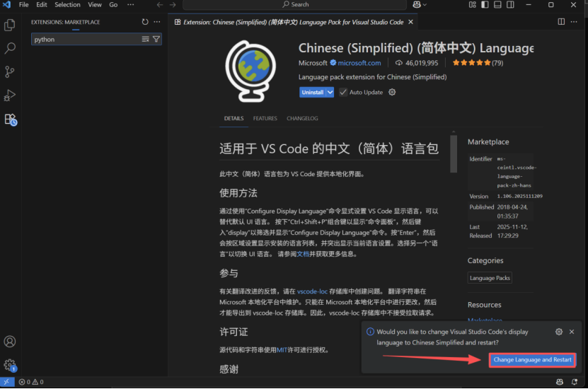This screenshot has height=389, width=588.
Task: Open the Explorer view in activity bar
Action: click(x=10, y=25)
